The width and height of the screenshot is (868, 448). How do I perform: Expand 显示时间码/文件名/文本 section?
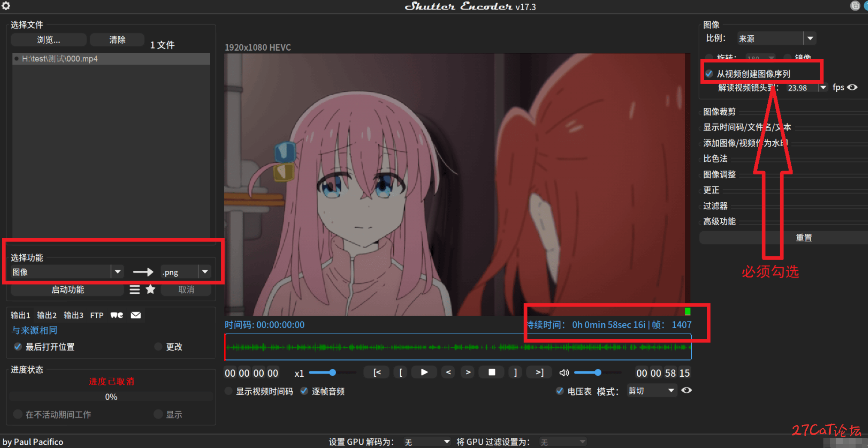click(747, 127)
